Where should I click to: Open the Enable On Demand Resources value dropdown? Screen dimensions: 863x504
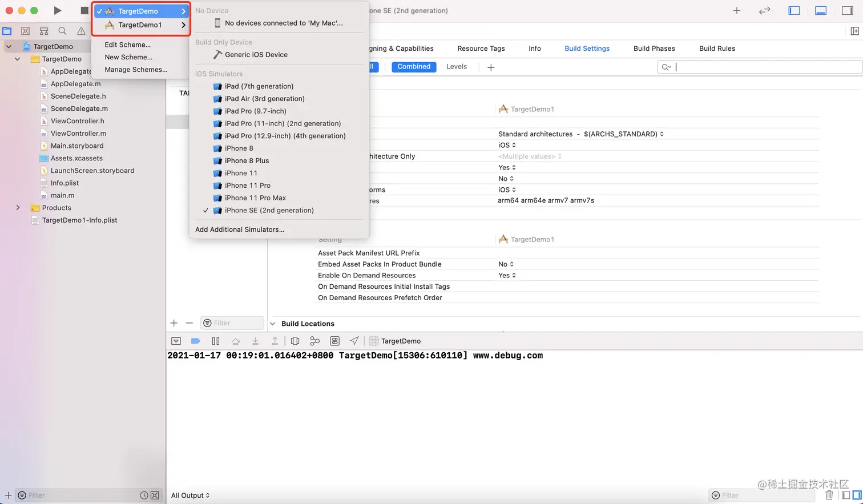point(507,275)
